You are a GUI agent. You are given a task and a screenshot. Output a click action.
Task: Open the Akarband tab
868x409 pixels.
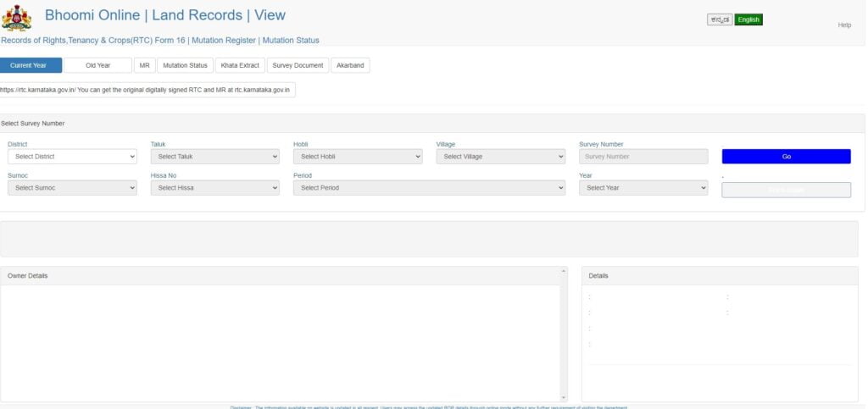point(350,65)
